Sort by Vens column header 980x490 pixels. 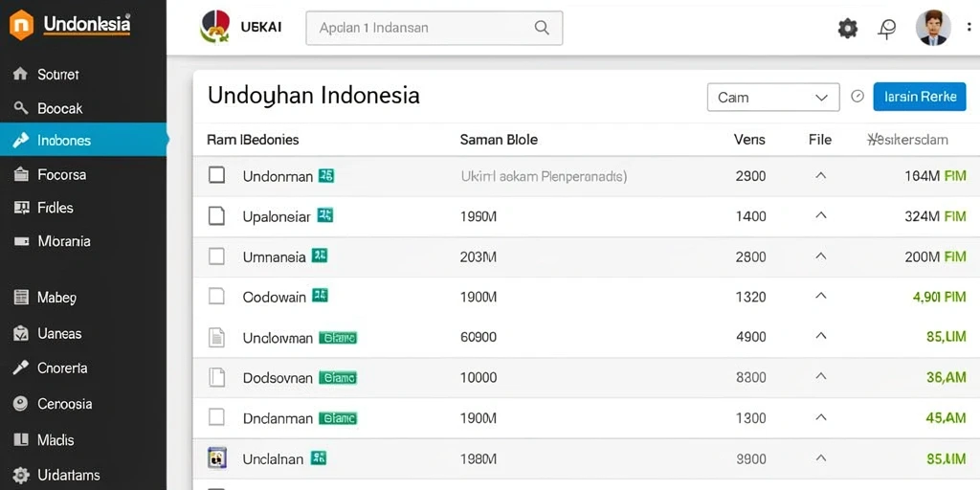coord(749,140)
